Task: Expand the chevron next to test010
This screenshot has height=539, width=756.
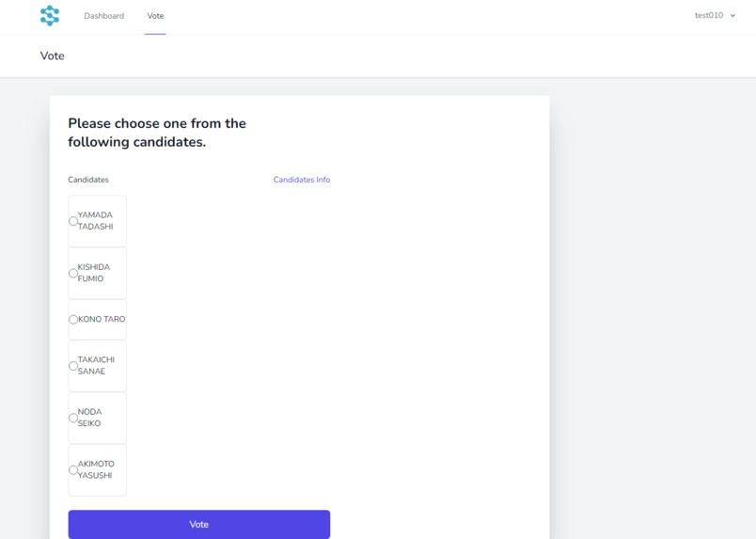Action: pyautogui.click(x=732, y=15)
